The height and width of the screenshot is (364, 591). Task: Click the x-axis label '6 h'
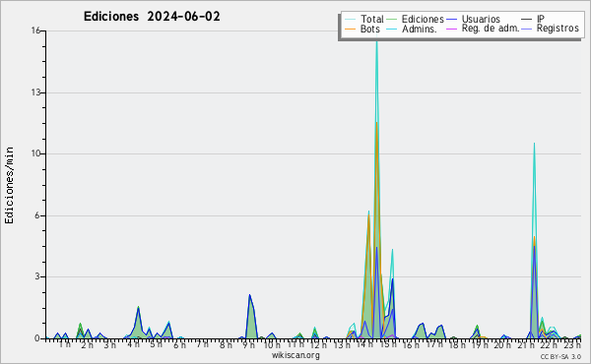pos(179,344)
